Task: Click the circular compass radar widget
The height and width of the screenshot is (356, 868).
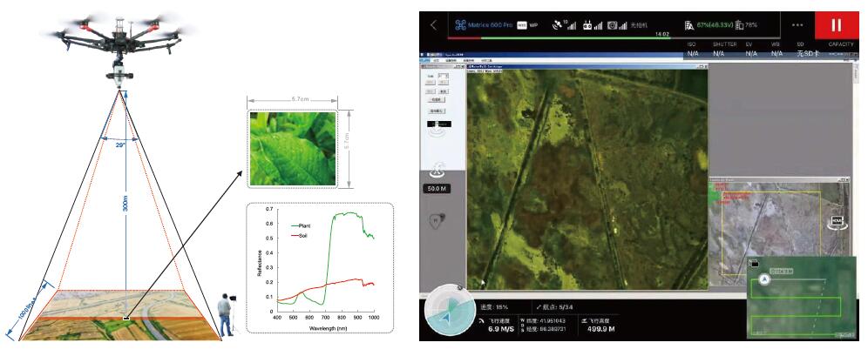Action: [449, 313]
